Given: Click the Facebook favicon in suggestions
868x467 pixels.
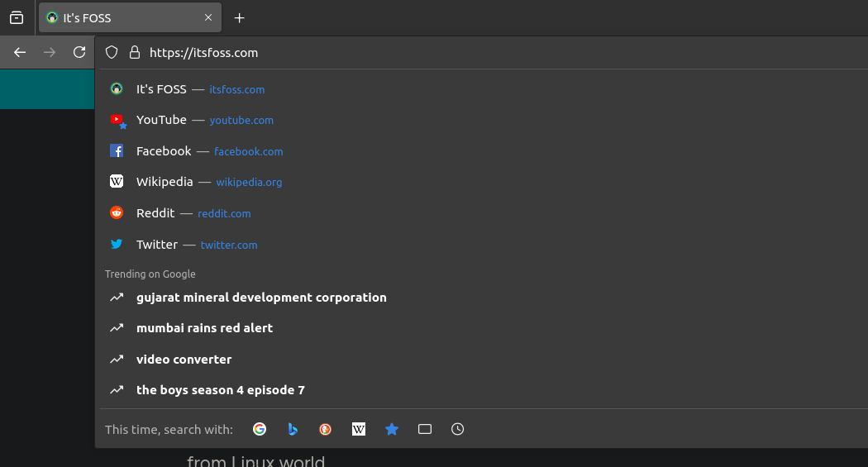Looking at the screenshot, I should pos(117,150).
